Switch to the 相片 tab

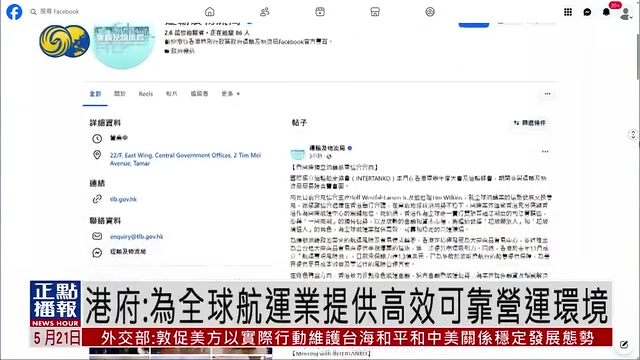click(171, 94)
